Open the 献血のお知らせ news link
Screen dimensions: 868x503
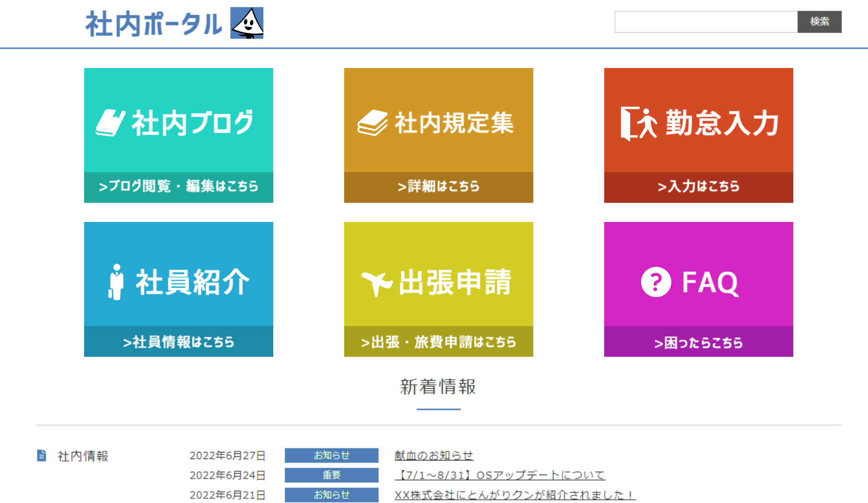[434, 455]
